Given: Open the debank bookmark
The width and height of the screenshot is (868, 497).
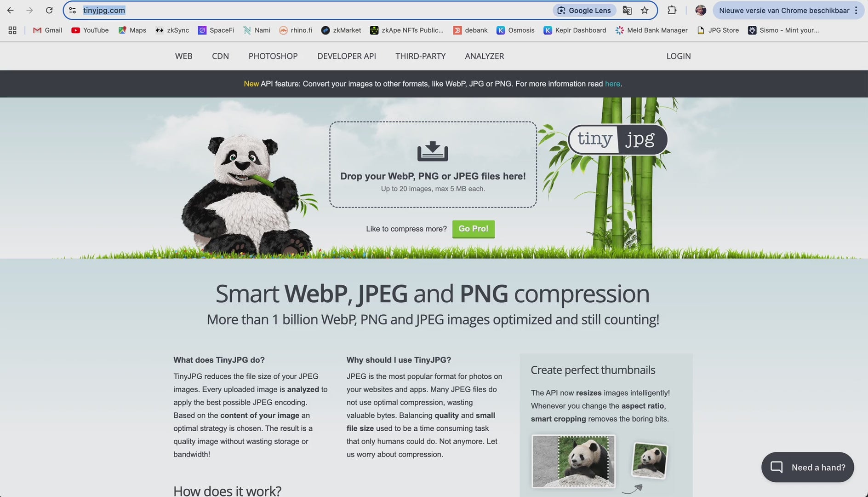Looking at the screenshot, I should pos(470,30).
